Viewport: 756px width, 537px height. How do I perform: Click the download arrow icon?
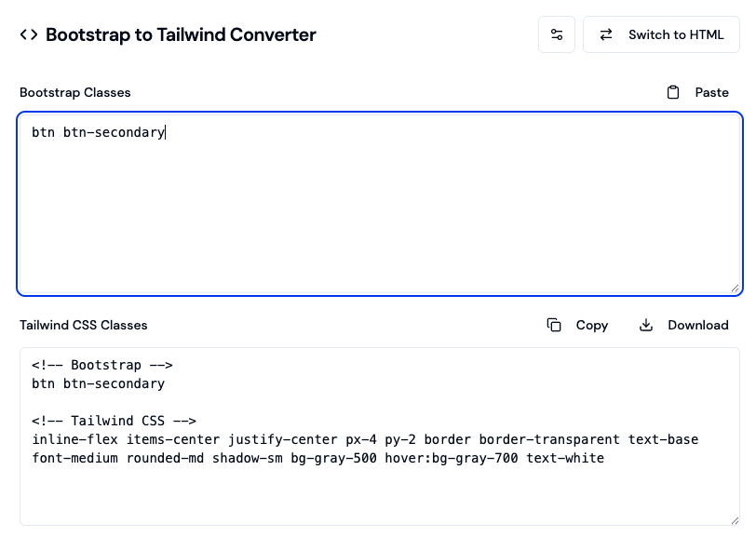click(646, 325)
